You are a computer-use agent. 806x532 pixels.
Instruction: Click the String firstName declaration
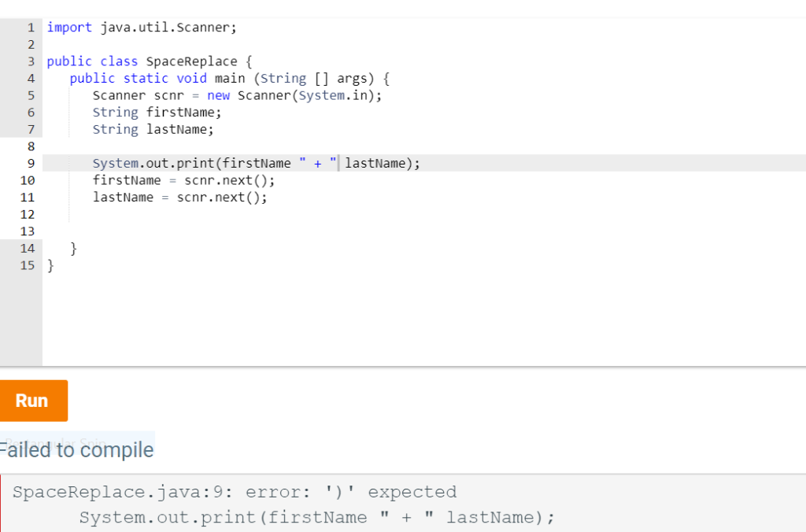tap(157, 112)
